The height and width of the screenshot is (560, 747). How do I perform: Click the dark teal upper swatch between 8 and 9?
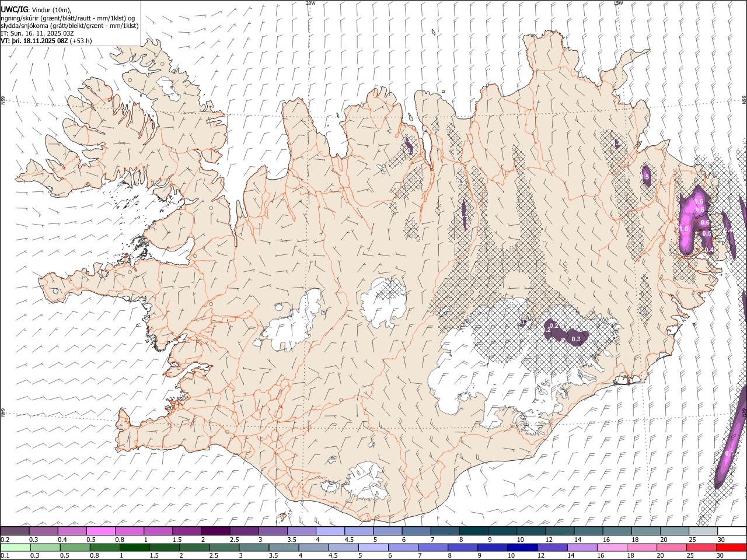click(x=474, y=531)
